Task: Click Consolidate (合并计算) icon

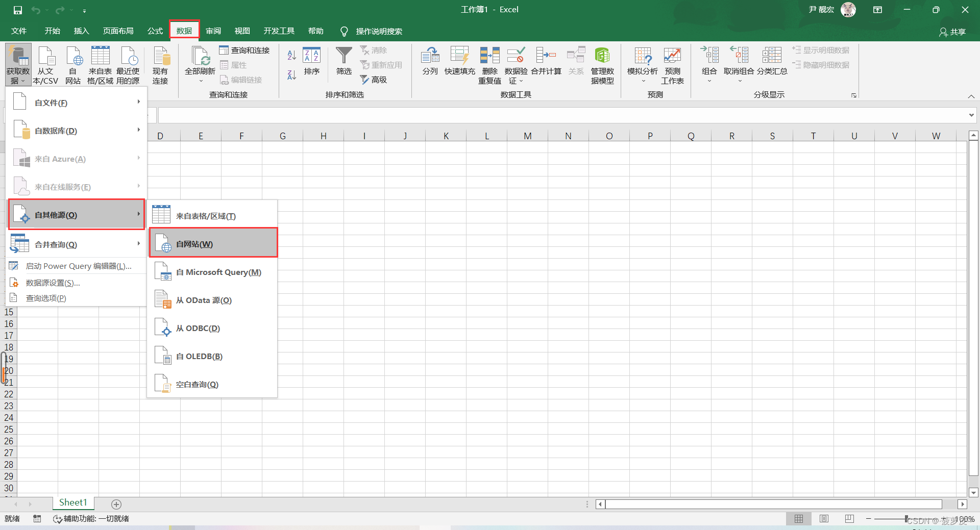Action: click(x=546, y=61)
